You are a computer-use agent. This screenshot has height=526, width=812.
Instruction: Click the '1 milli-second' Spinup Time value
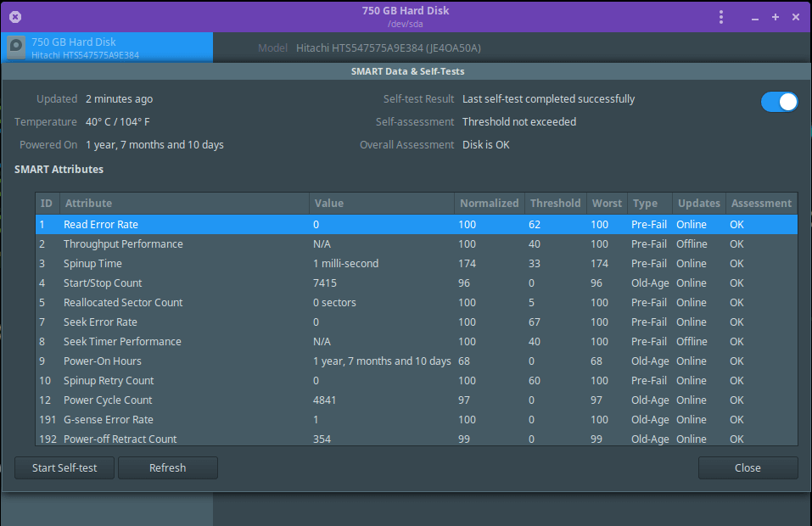click(x=346, y=264)
